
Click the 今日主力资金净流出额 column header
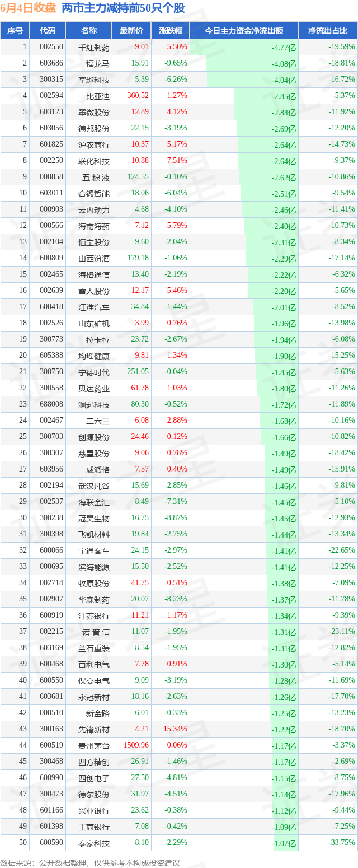pos(244,31)
